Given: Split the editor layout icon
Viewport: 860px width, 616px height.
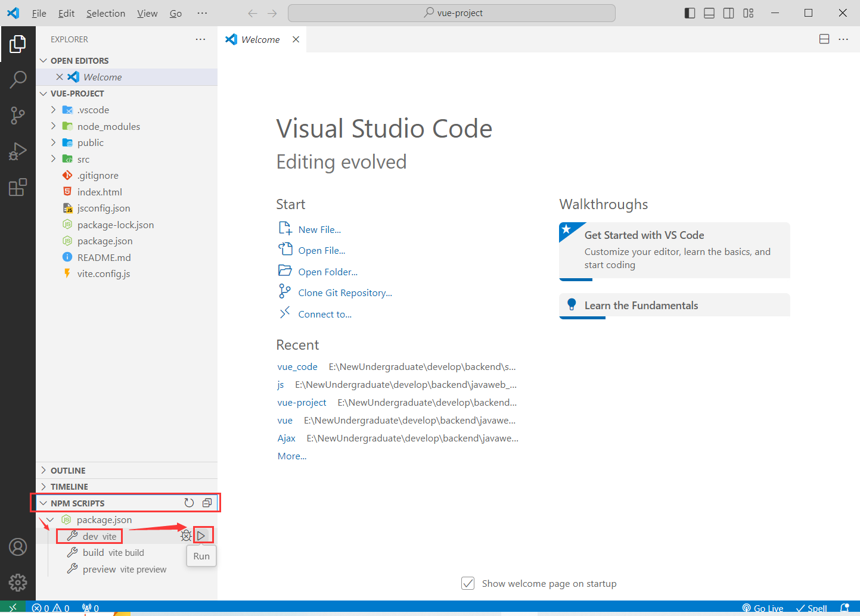Looking at the screenshot, I should pyautogui.click(x=824, y=39).
